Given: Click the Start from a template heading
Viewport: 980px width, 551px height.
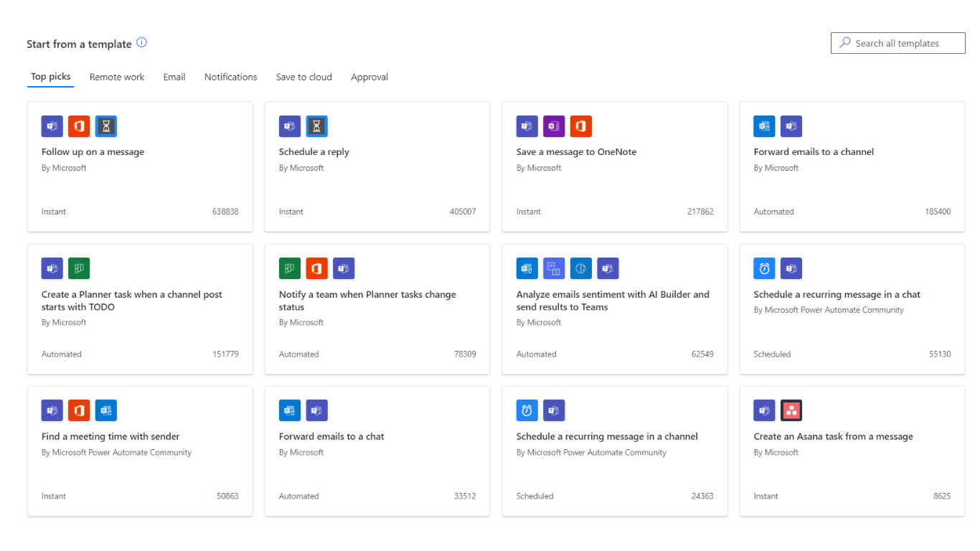Looking at the screenshot, I should point(79,44).
